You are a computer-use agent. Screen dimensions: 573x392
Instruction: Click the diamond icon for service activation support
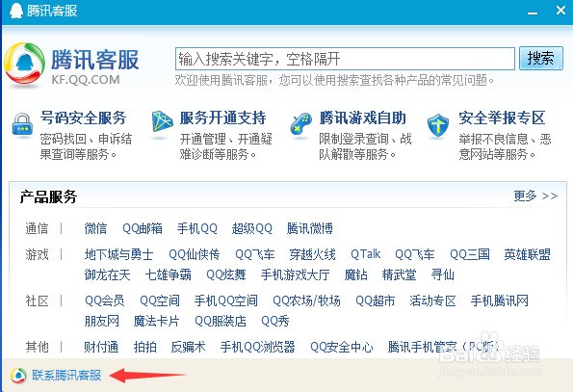[x=162, y=121]
